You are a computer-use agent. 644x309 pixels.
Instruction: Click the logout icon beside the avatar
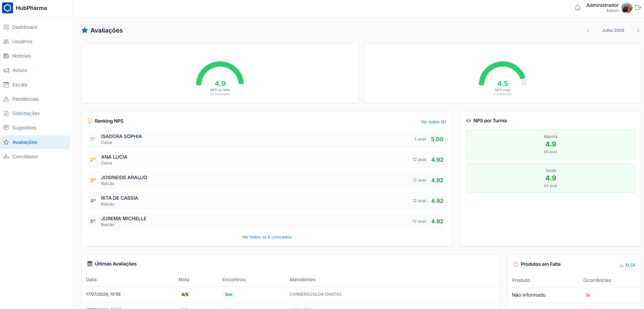coord(638,8)
